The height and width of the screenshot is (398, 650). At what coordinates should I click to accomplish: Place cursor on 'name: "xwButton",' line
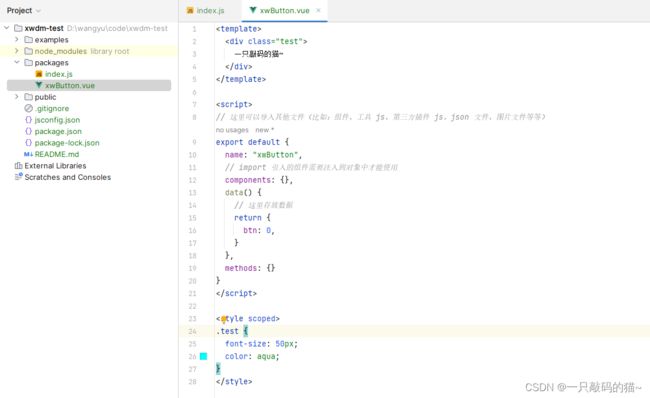[x=264, y=155]
